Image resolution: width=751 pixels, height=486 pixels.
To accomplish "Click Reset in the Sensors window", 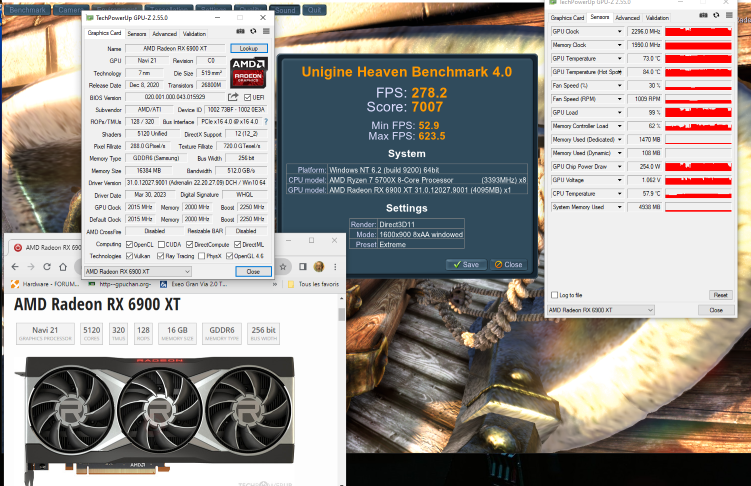I will point(720,295).
